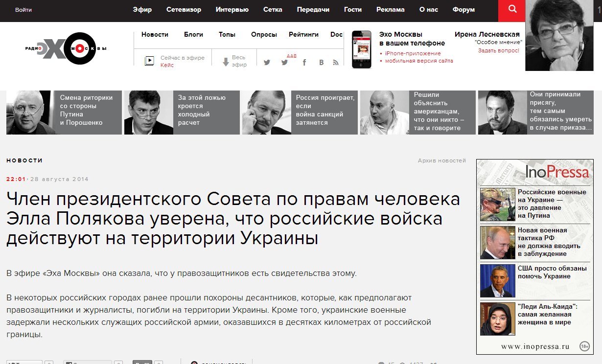The height and width of the screenshot is (364, 602).
Task: Click the red search magnifier icon
Action: tap(512, 10)
